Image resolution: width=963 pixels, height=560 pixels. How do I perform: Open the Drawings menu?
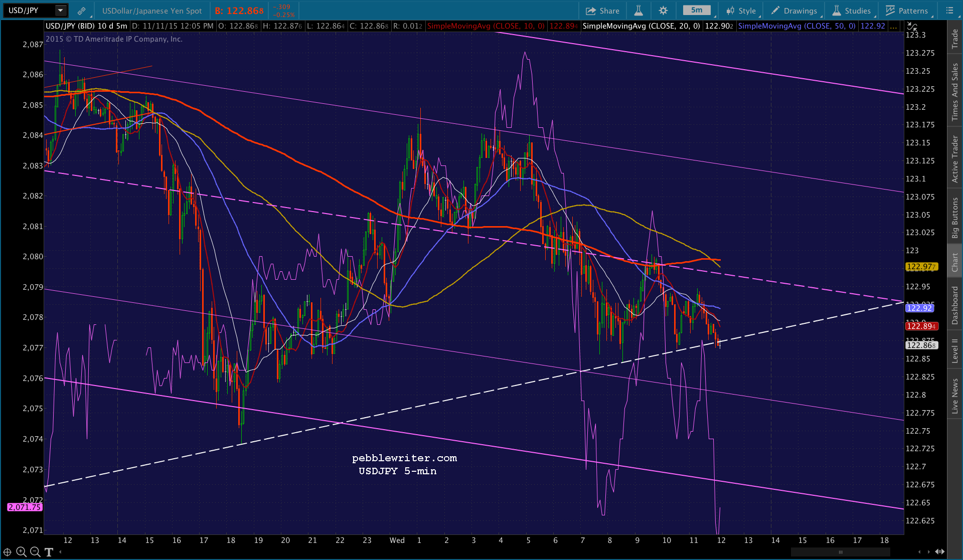click(794, 11)
